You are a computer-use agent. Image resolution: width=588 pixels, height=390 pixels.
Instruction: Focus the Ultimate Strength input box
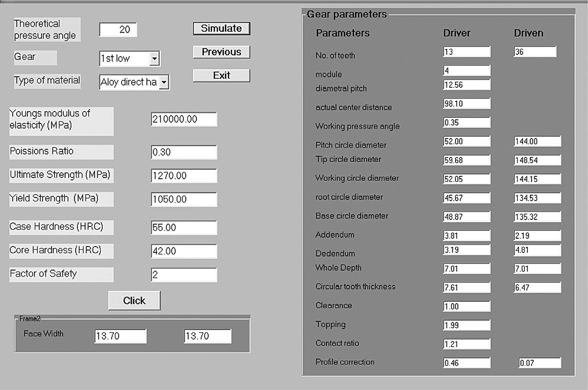coord(184,176)
